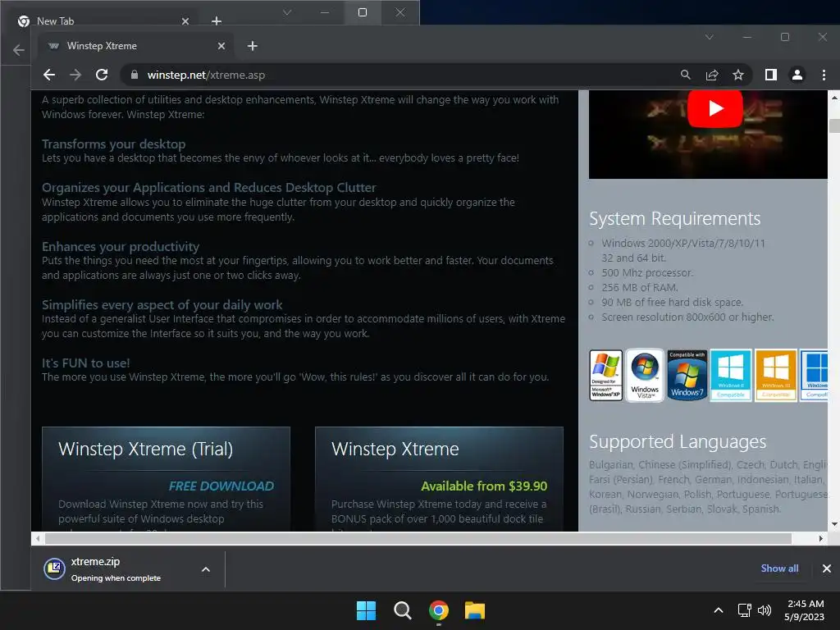Image resolution: width=840 pixels, height=630 pixels.
Task: Close the Winstep Xtreme tab
Action: (221, 46)
